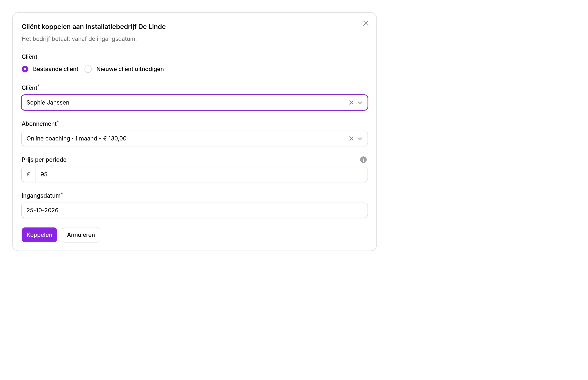The image size is (588, 380).
Task: Expand the Abonnement dropdown chevron
Action: click(x=360, y=139)
